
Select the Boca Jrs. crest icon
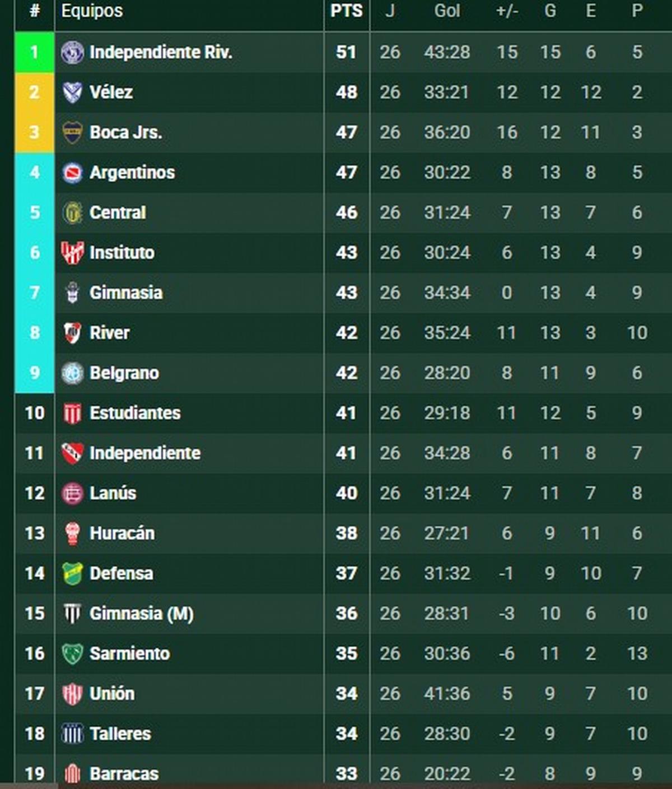pos(72,133)
